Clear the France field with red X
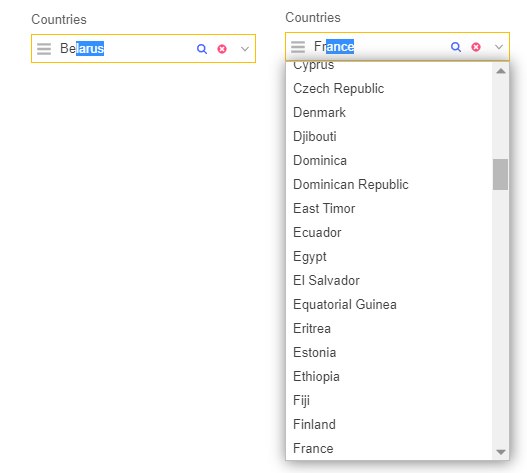 [x=476, y=47]
